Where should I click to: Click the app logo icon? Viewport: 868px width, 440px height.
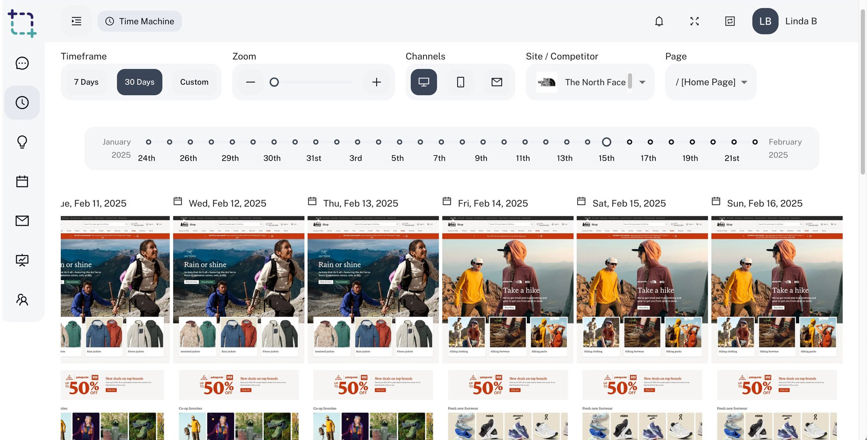pyautogui.click(x=22, y=23)
